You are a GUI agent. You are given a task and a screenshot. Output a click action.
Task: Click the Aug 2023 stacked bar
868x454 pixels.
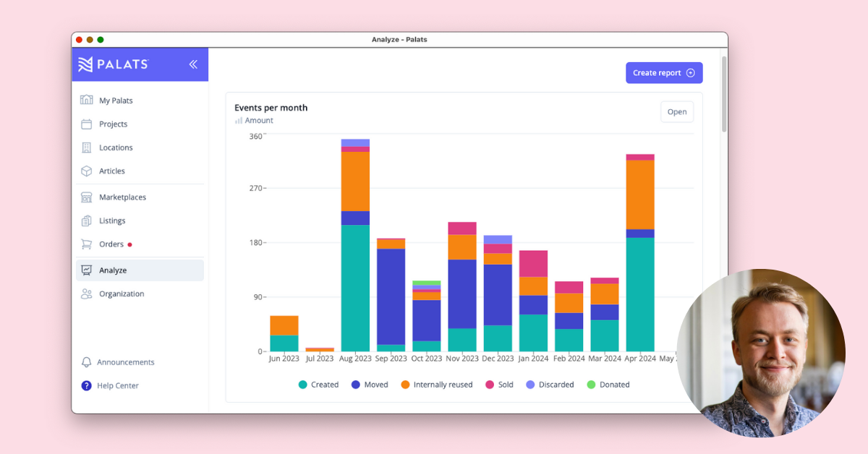(x=355, y=246)
